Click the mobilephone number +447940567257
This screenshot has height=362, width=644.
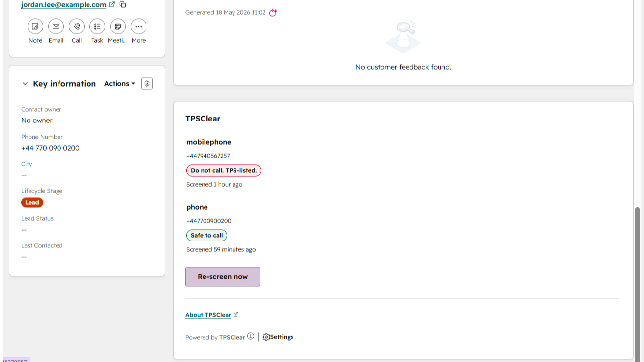pyautogui.click(x=208, y=156)
